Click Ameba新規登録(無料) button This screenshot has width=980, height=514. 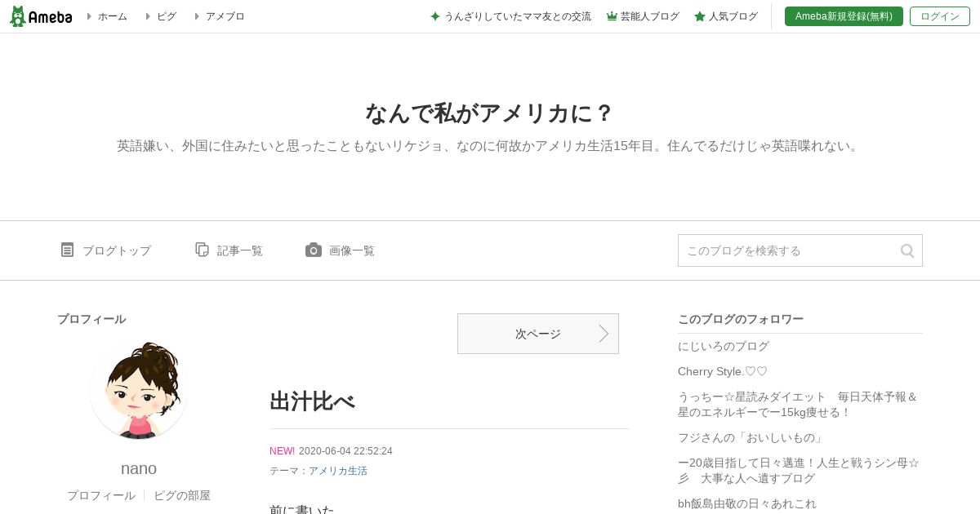coord(844,16)
